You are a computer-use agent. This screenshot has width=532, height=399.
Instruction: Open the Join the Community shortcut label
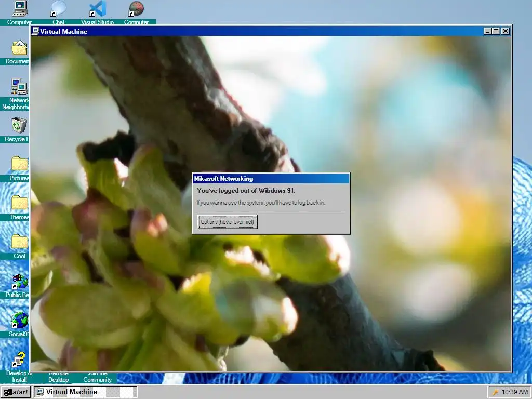[97, 377]
